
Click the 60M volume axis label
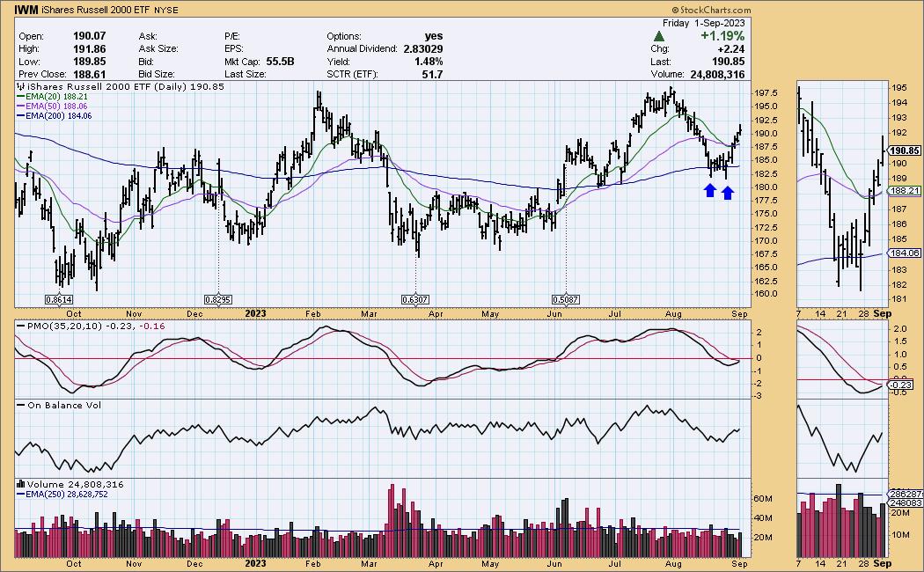click(x=763, y=499)
